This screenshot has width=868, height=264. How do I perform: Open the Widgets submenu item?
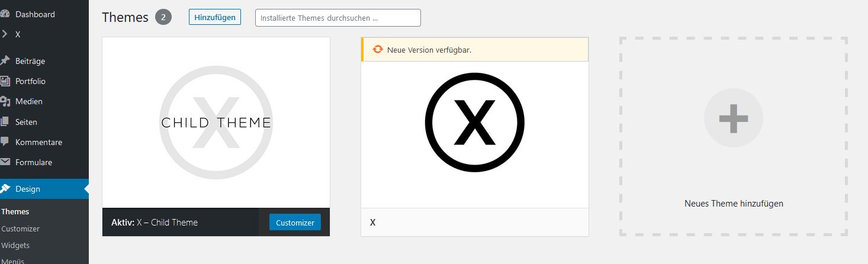(x=15, y=245)
